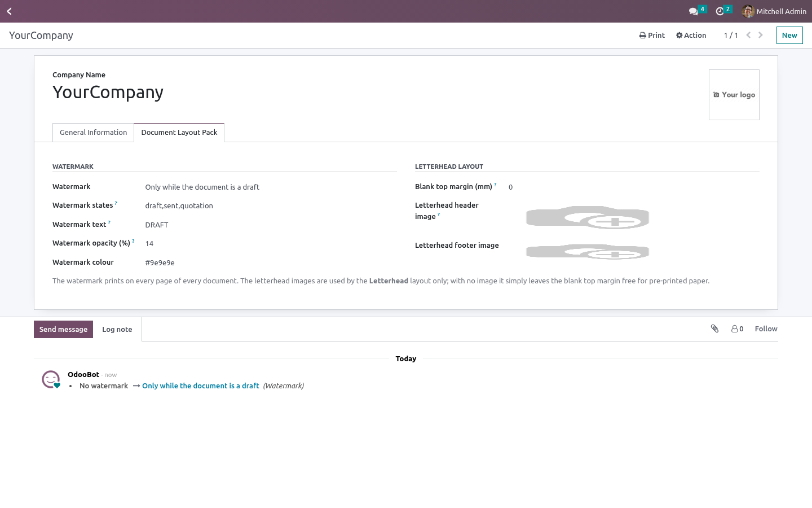Click the record pager 1 / 1

(731, 35)
